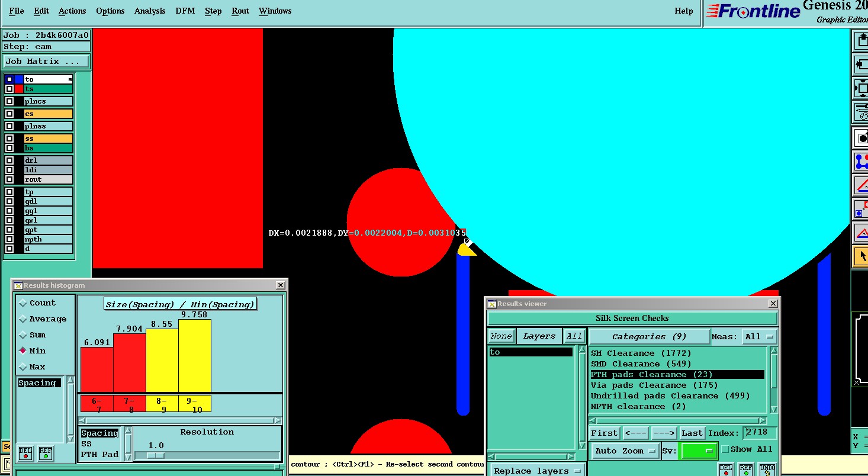Toggle checkbox for layer plncs

(9, 101)
